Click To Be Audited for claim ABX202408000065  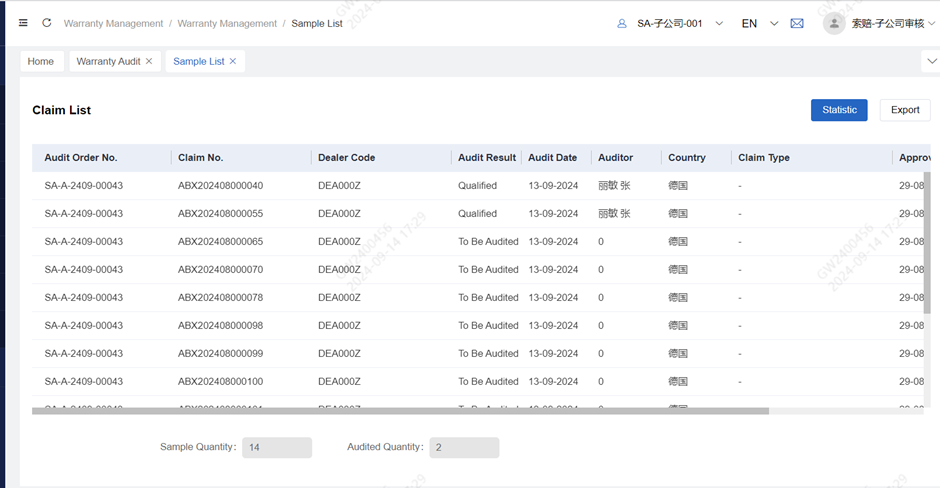(x=488, y=242)
